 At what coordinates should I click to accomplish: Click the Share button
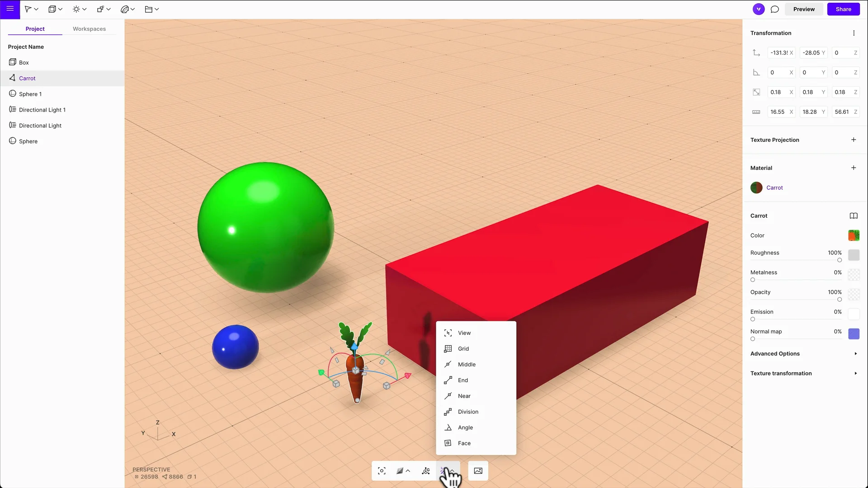pos(844,9)
